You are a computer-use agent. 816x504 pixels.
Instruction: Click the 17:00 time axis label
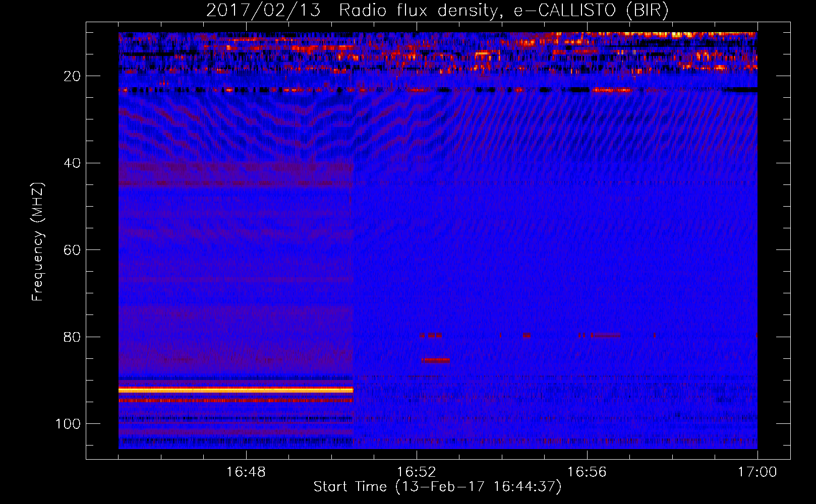[757, 472]
